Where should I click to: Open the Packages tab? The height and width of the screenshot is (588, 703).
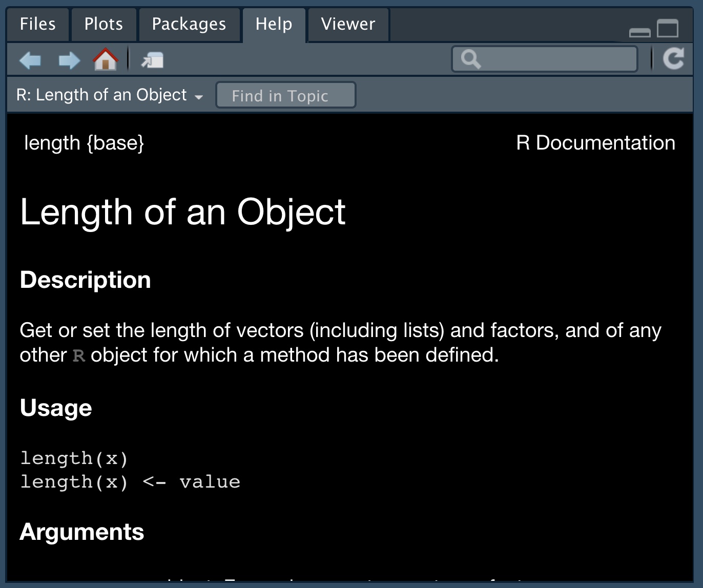[189, 24]
